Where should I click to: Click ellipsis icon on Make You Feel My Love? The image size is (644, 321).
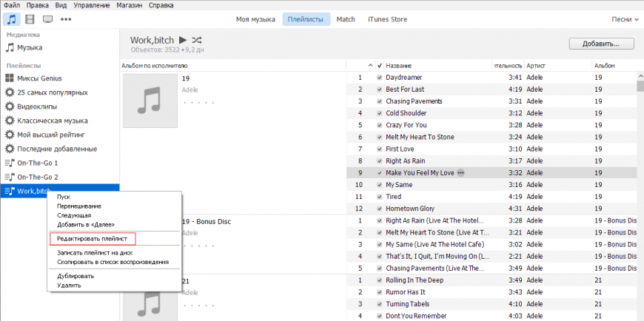click(461, 172)
